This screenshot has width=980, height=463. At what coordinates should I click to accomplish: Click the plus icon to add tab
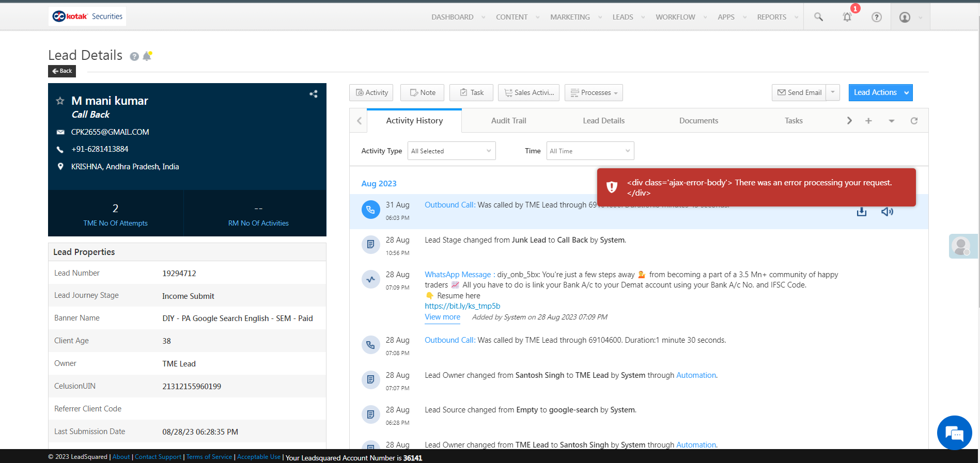coord(868,121)
